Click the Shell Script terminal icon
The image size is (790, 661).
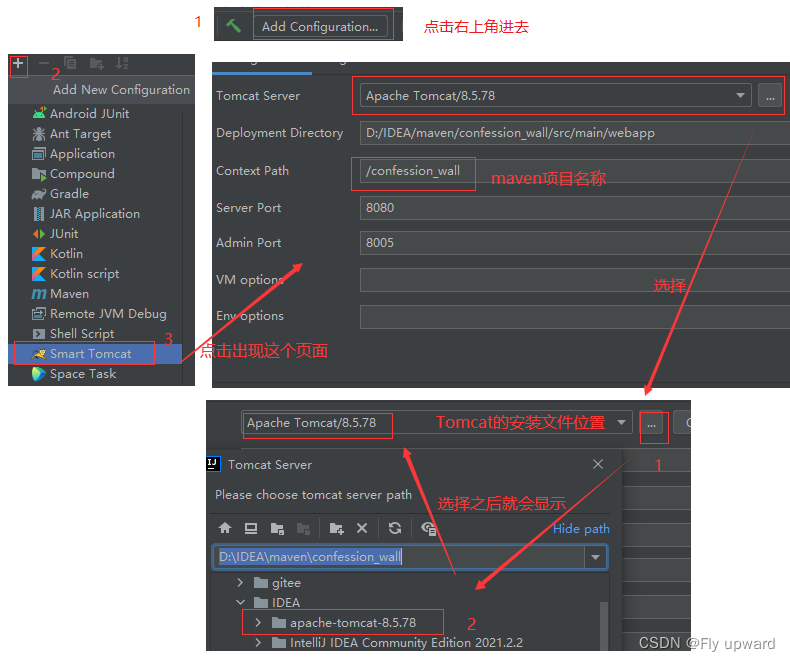[39, 334]
